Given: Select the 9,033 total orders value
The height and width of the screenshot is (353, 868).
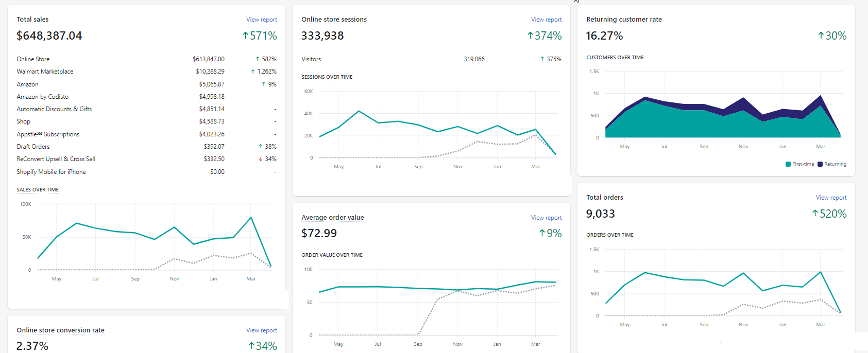Looking at the screenshot, I should pos(600,214).
